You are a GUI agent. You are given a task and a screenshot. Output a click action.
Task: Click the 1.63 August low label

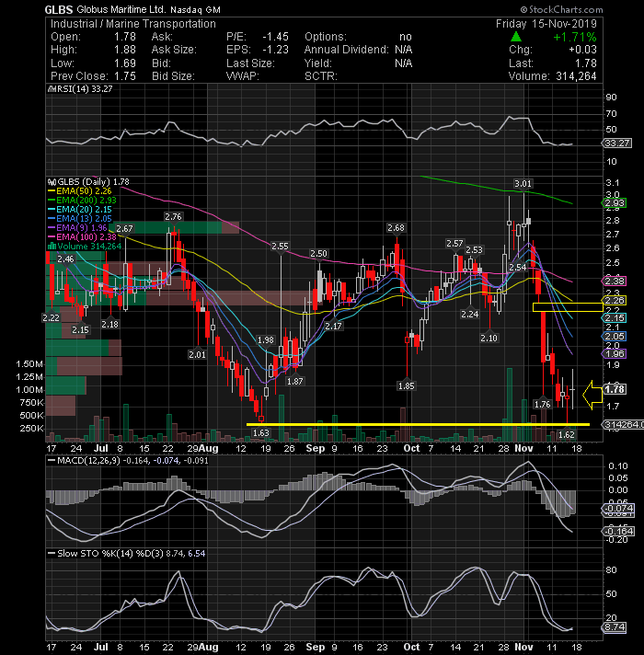point(261,433)
